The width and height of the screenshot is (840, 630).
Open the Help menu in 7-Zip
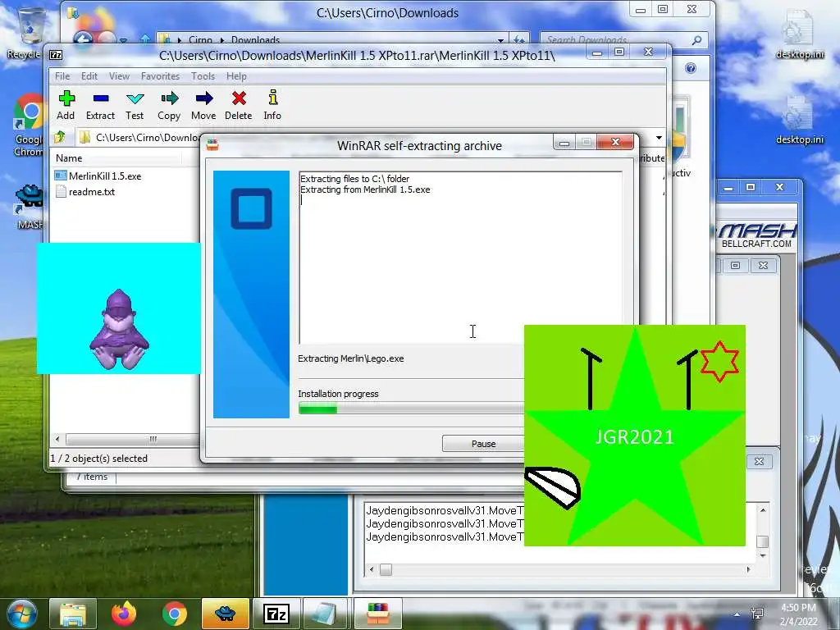(x=236, y=76)
